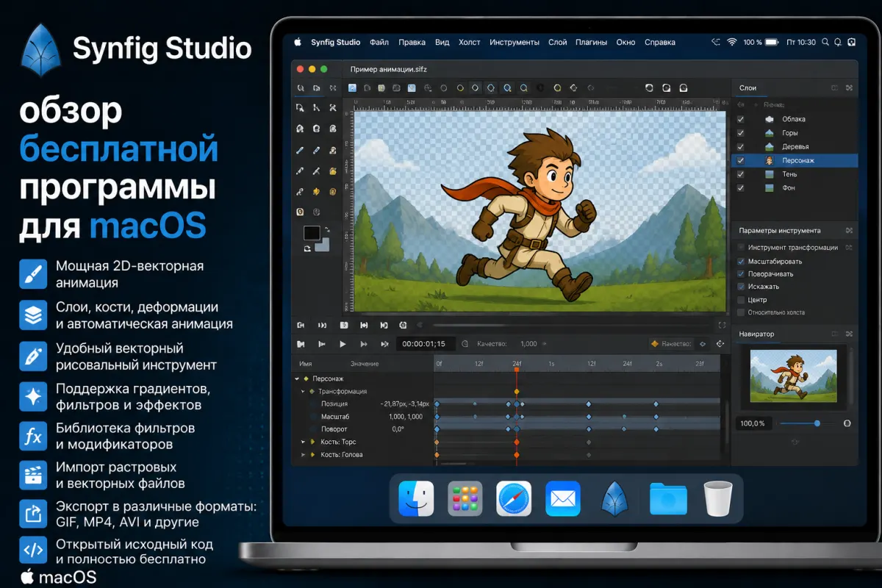The width and height of the screenshot is (882, 588).
Task: Switch to the Навигатор panel tab
Action: click(x=756, y=334)
